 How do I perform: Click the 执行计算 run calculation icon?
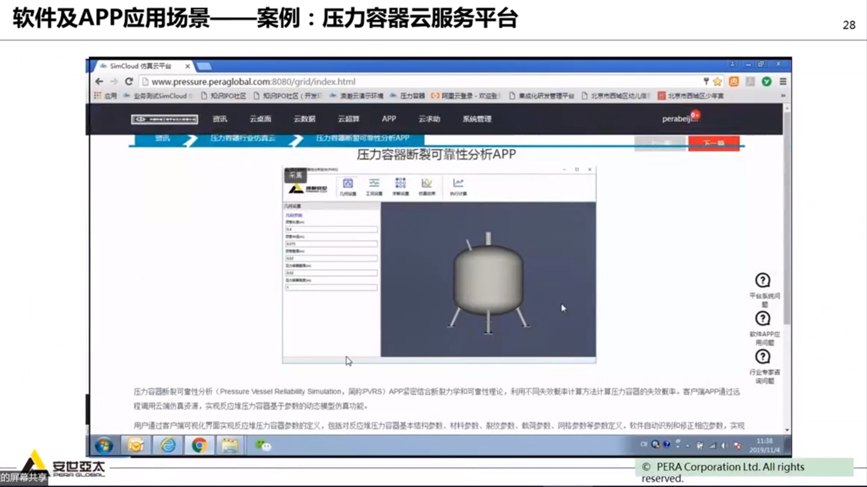(x=457, y=185)
